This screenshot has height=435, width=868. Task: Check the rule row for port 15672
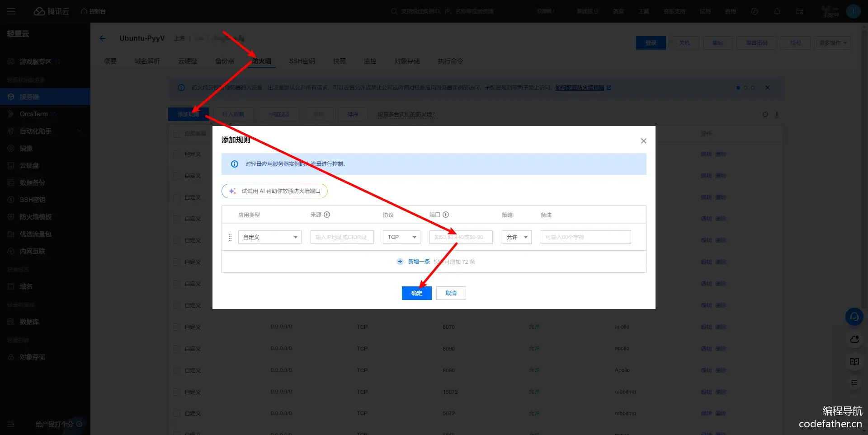pyautogui.click(x=177, y=392)
